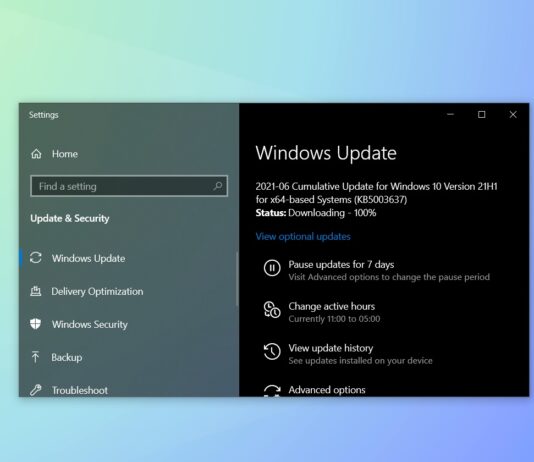Screen dimensions: 534x462
Task: Click the Advanced options gear-arrows icon
Action: point(272,391)
